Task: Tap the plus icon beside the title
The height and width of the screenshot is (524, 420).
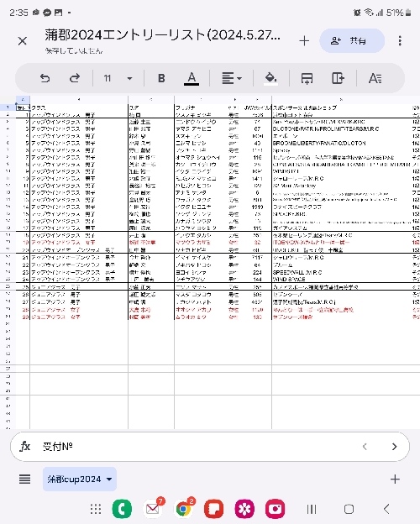Action: (304, 41)
